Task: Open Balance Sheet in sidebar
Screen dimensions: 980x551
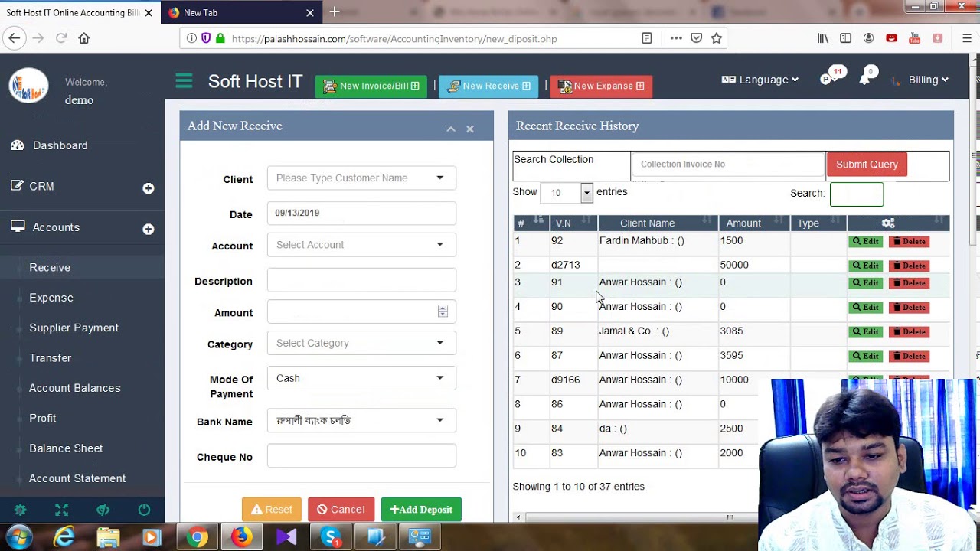Action: pyautogui.click(x=66, y=448)
